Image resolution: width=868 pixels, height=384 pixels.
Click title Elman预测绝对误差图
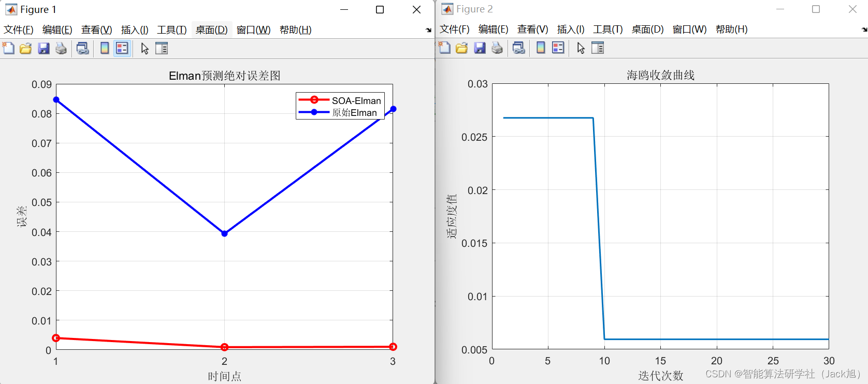225,76
